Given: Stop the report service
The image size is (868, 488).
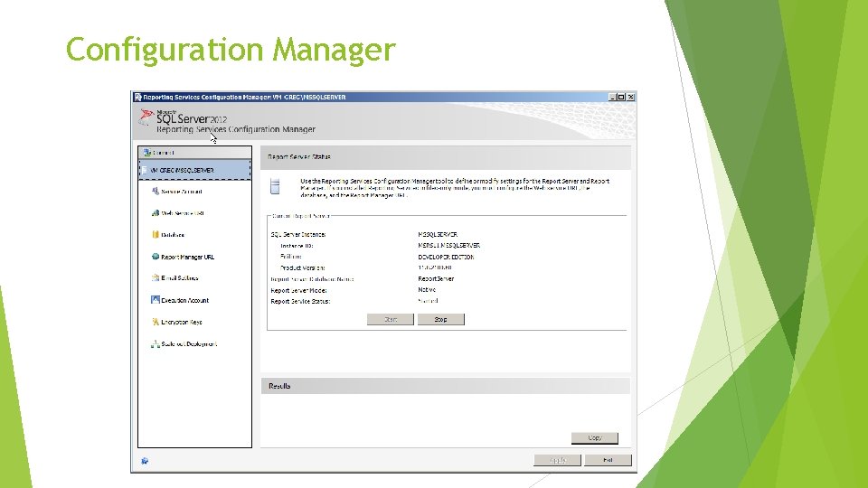Looking at the screenshot, I should click(x=440, y=319).
